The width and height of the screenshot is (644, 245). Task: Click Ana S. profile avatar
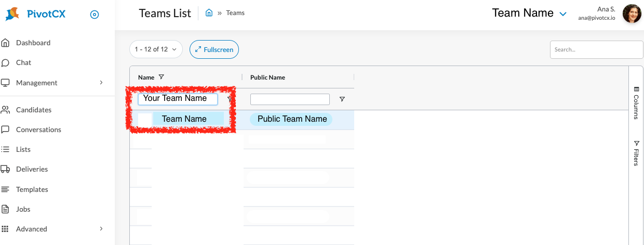point(632,14)
